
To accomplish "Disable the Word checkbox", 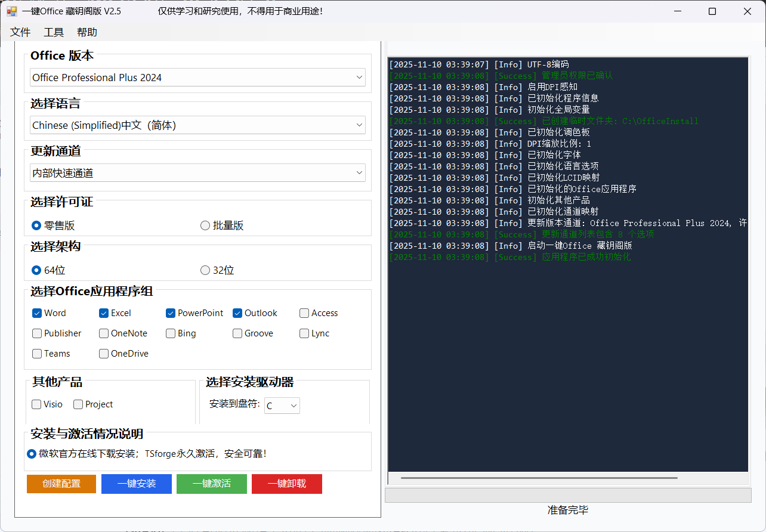I will pos(36,313).
